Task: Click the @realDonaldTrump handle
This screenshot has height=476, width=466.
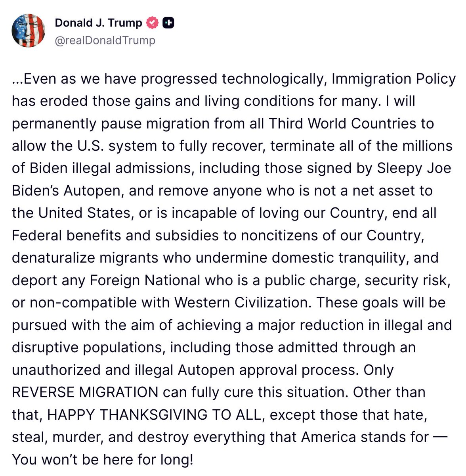Action: [x=105, y=40]
